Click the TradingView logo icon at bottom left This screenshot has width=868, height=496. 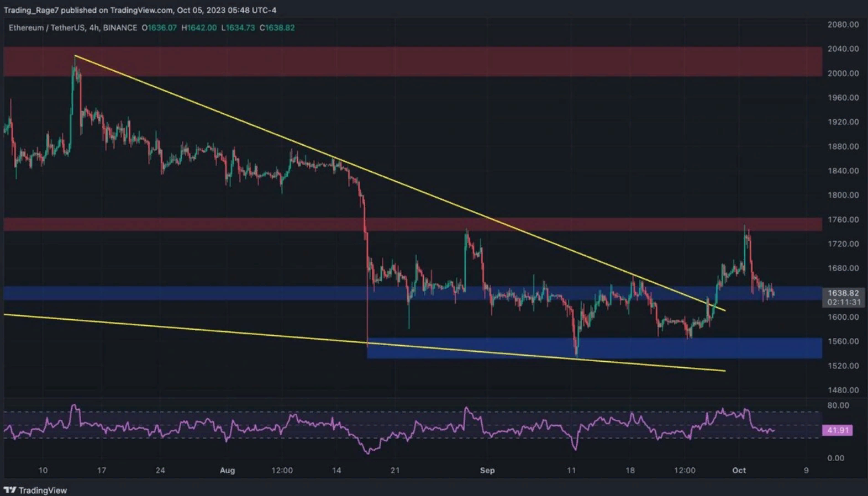10,490
